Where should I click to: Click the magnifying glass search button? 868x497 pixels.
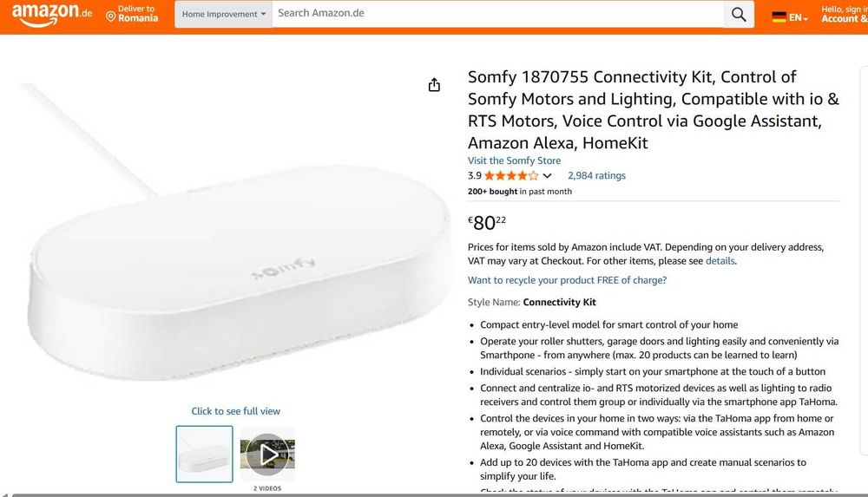[739, 14]
